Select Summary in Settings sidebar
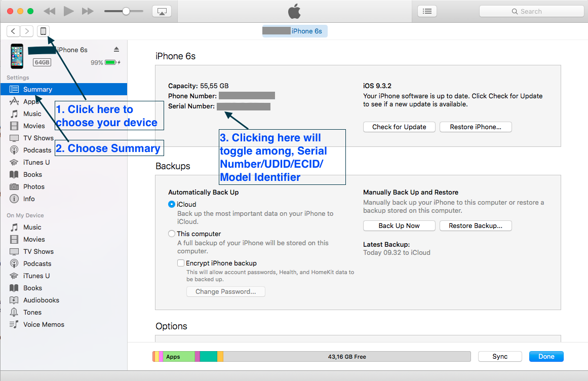 click(64, 89)
